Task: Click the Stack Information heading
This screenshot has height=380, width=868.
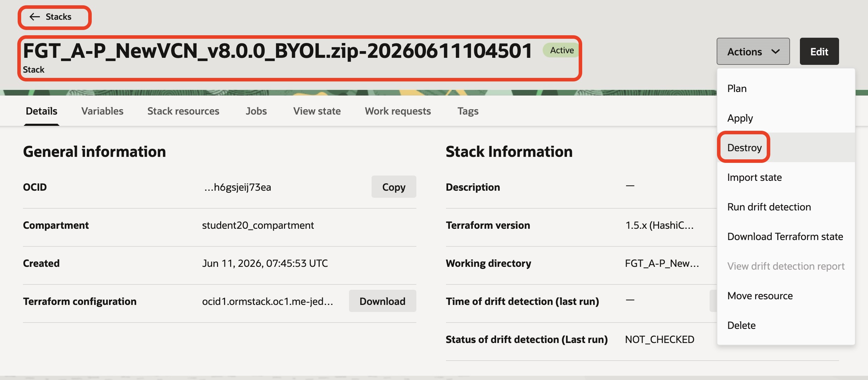Action: pyautogui.click(x=509, y=152)
